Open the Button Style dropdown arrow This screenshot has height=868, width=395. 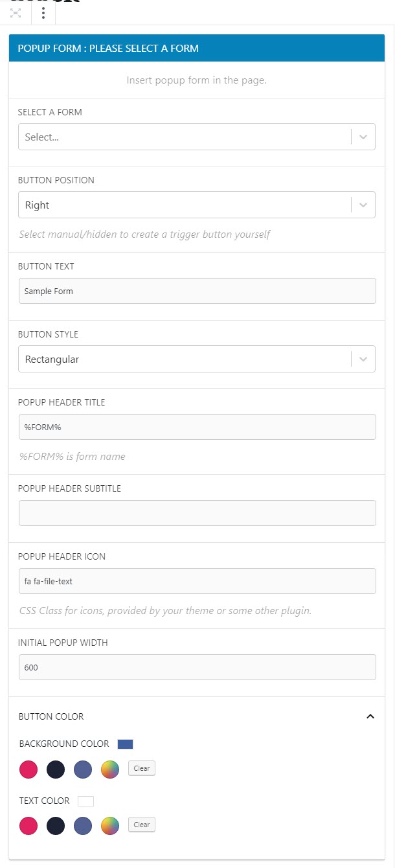point(363,359)
